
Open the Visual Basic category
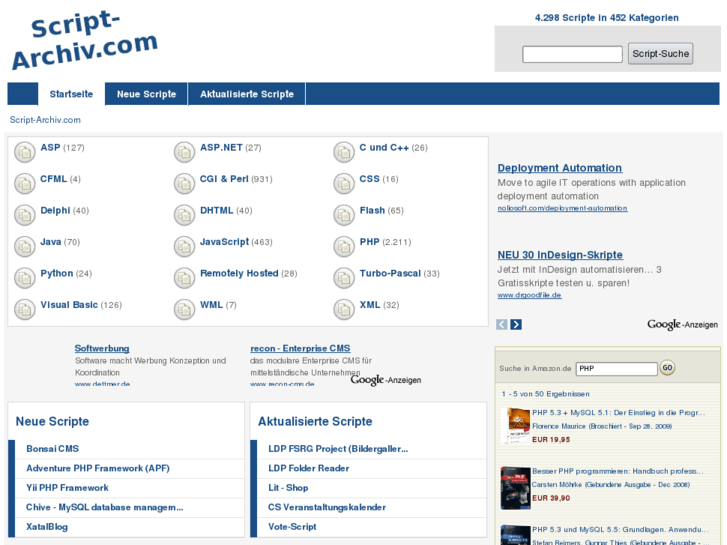coord(69,305)
